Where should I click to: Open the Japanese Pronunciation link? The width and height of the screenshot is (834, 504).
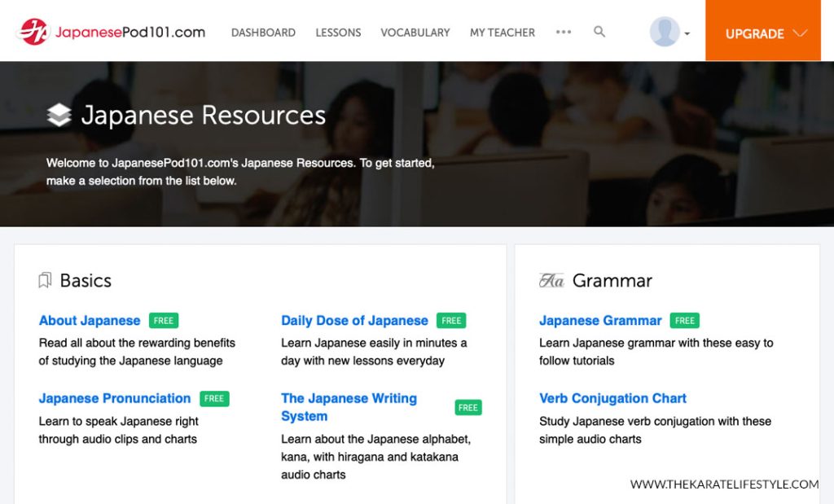click(115, 398)
